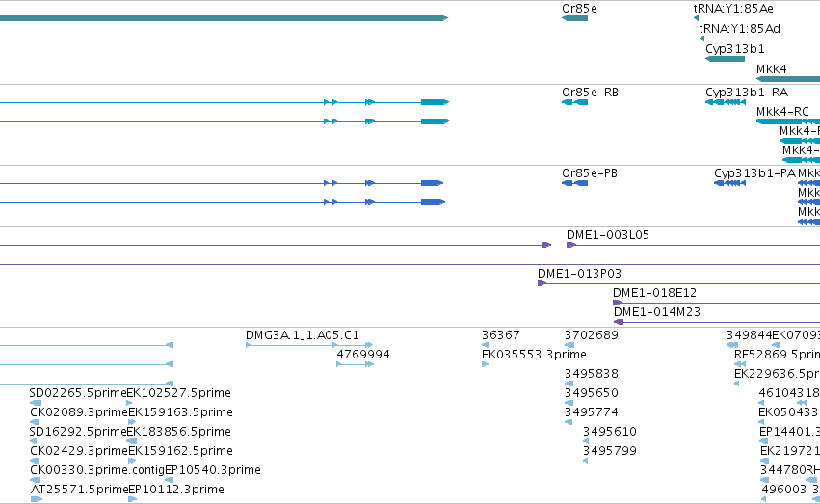Open the DMG3A.1_1.A05.C1 EST label

(303, 335)
